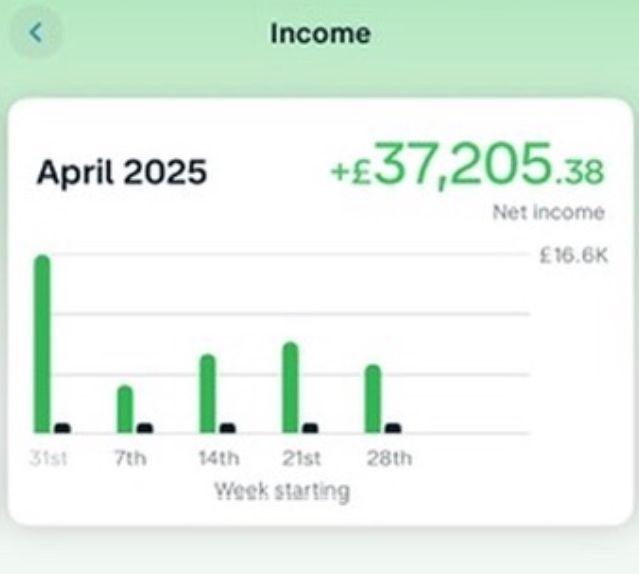Click the 28th week label

[389, 458]
